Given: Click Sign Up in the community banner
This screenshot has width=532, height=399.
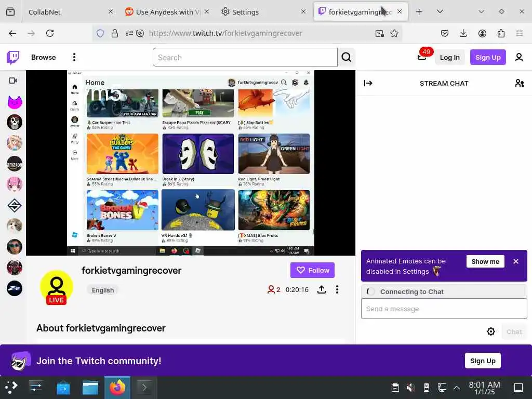Looking at the screenshot, I should click(483, 361).
